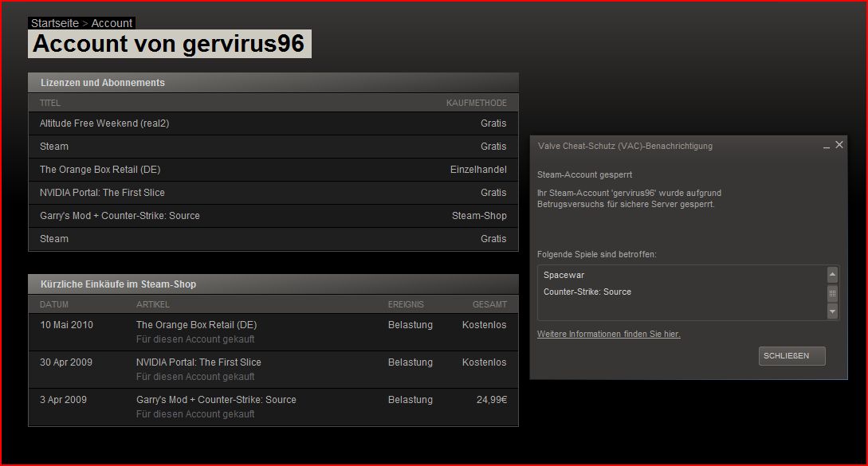Click the 30 Apr 2009 NVIDIA Portal purchase
The image size is (868, 466).
coord(198,362)
